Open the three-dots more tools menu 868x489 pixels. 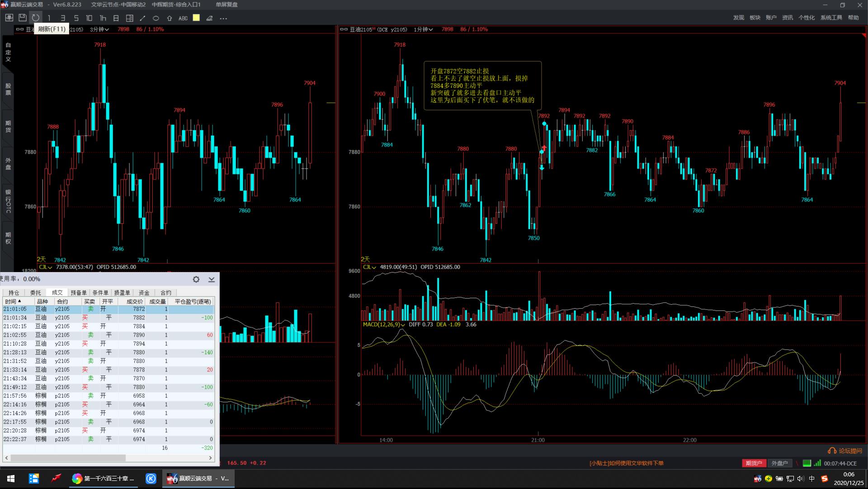point(223,19)
